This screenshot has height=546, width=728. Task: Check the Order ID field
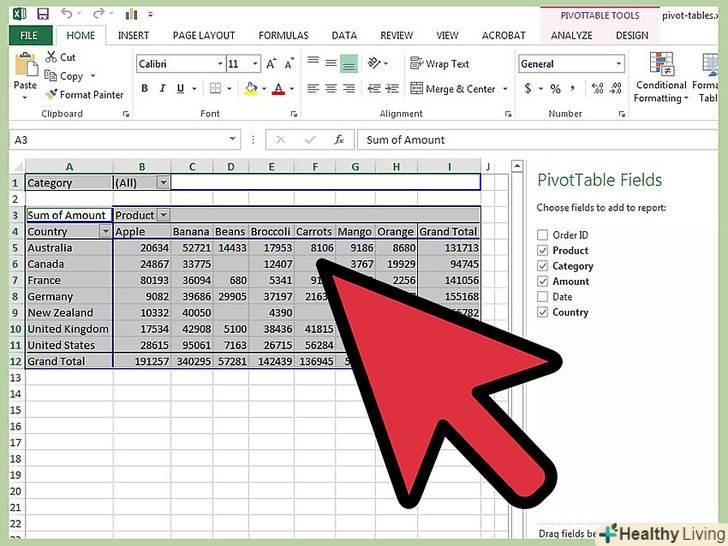point(542,235)
